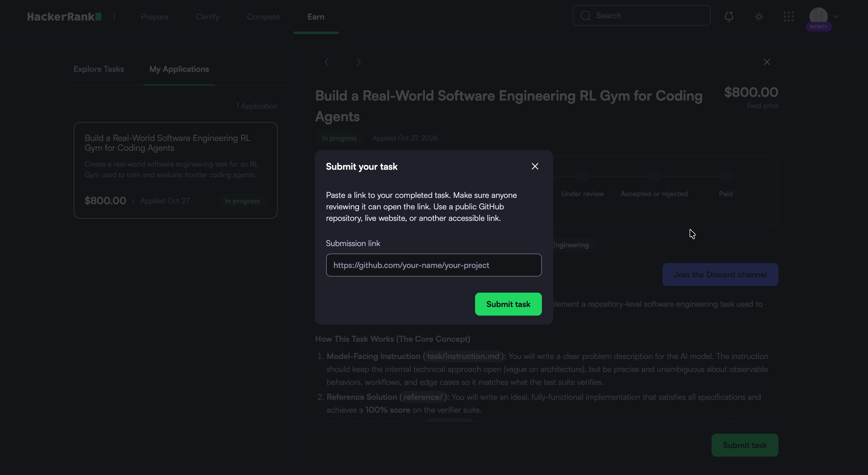Open the RL Gym application card

pos(176,170)
